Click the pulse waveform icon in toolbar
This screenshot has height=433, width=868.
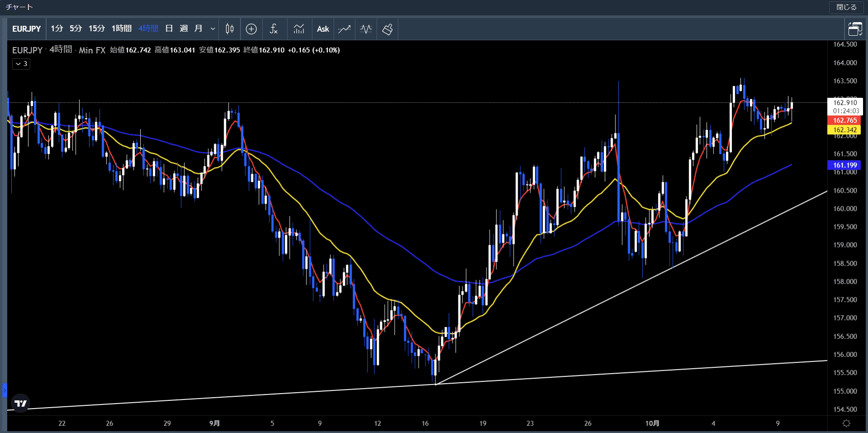click(366, 29)
